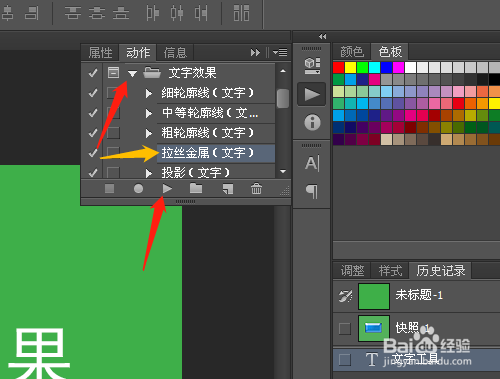Open the Actions play icon in dock

point(312,94)
